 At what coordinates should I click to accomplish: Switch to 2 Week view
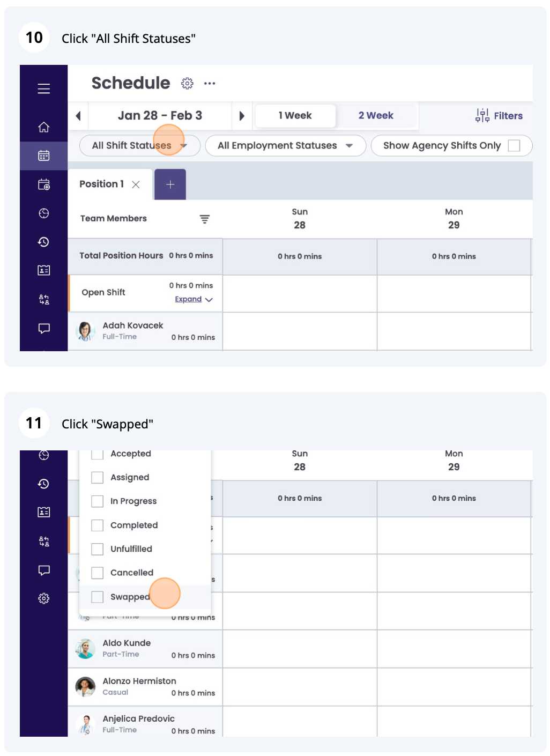[376, 116]
